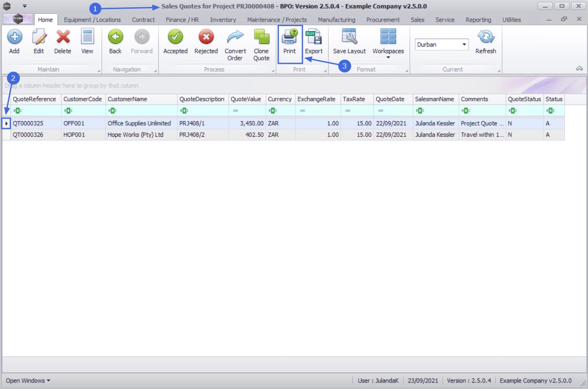Open quick access toolbar dropdown arrow
The height and width of the screenshot is (389, 588).
pyautogui.click(x=25, y=6)
